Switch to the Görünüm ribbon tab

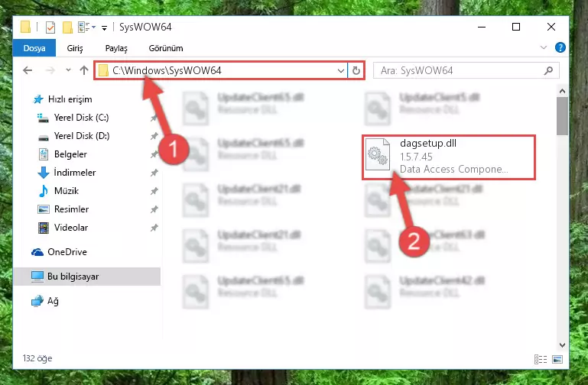point(166,48)
